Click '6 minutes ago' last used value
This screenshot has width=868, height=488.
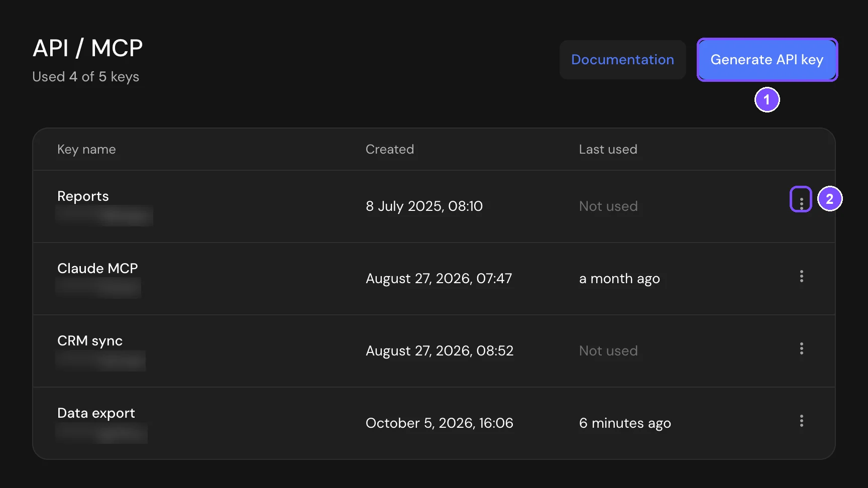(625, 423)
